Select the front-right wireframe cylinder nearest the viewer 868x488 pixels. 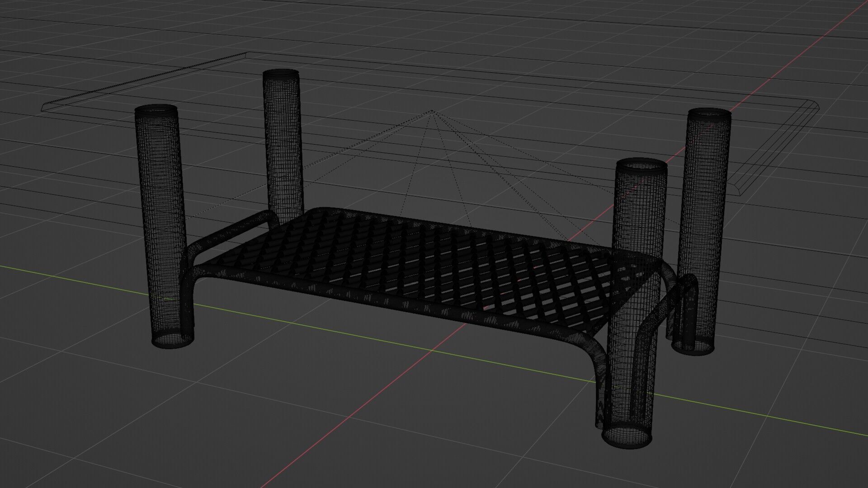(x=634, y=303)
